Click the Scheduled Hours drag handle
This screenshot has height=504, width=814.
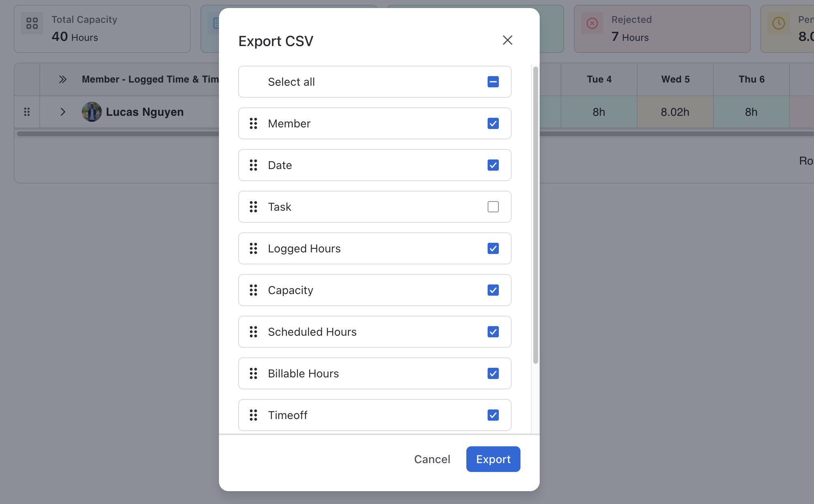(253, 332)
